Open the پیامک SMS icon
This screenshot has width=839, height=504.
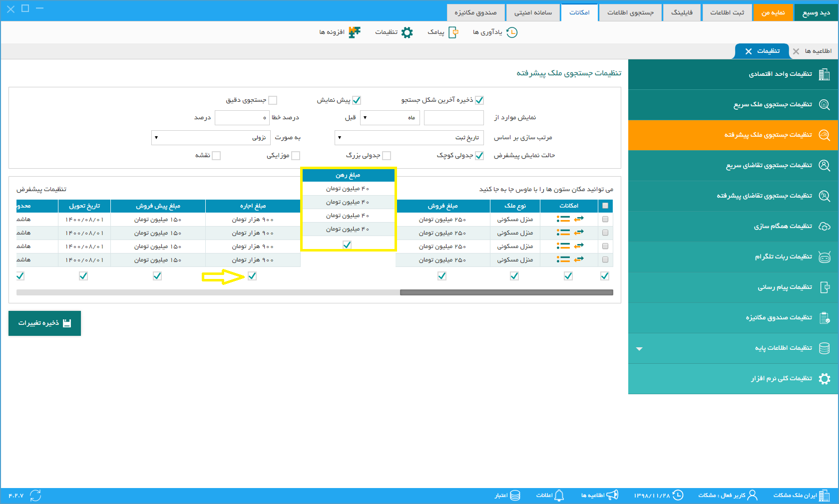click(453, 32)
